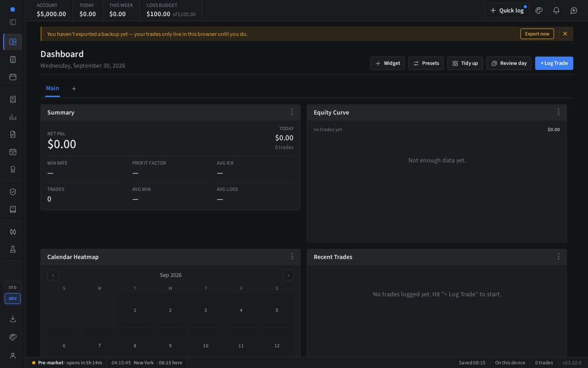Add a new dashboard tab

pos(74,89)
